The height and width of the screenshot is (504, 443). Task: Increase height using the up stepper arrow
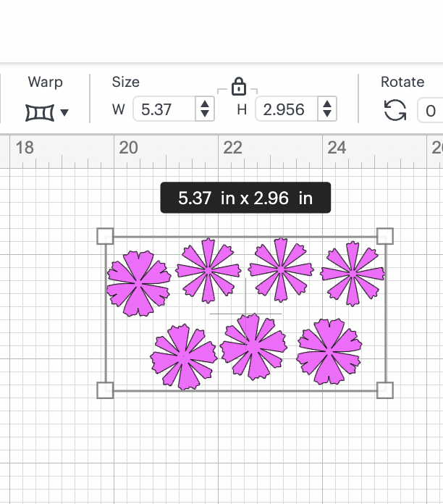(327, 105)
